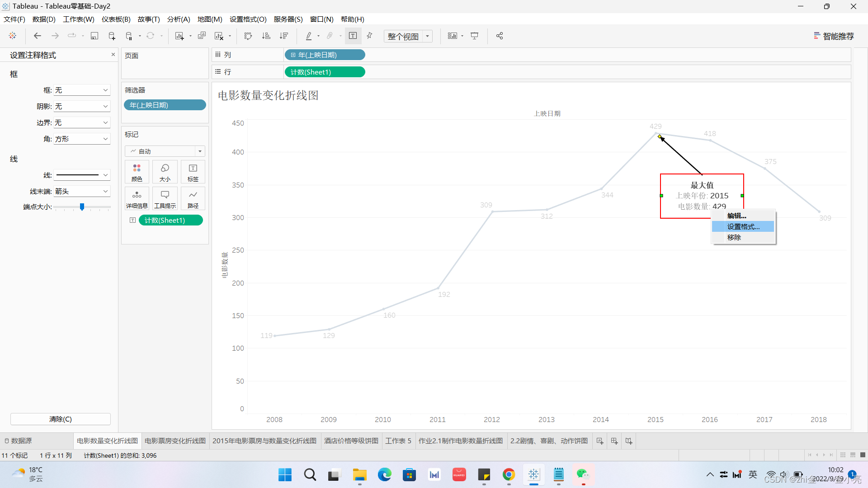Click the 清除(C) button
This screenshot has width=868, height=488.
61,419
